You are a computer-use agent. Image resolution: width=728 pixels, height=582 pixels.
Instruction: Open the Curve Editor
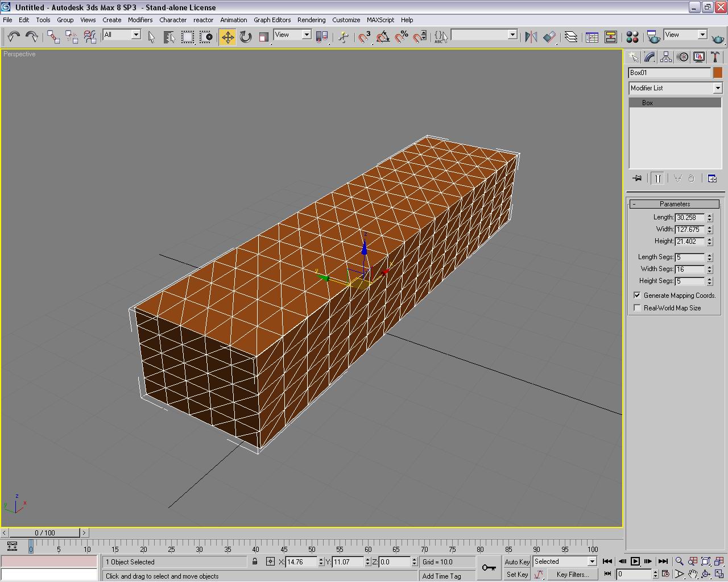592,37
